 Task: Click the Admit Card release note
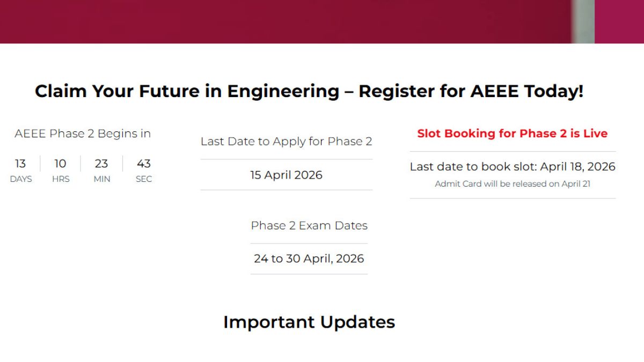coord(512,184)
